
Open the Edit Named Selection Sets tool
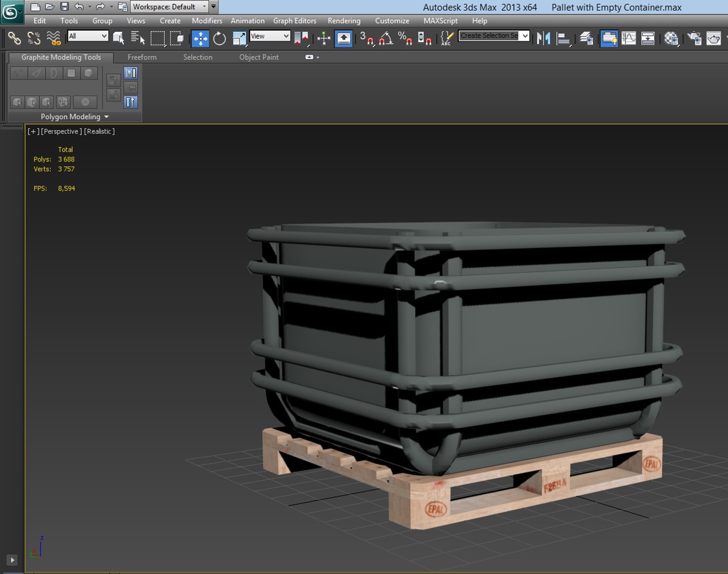pyautogui.click(x=447, y=38)
